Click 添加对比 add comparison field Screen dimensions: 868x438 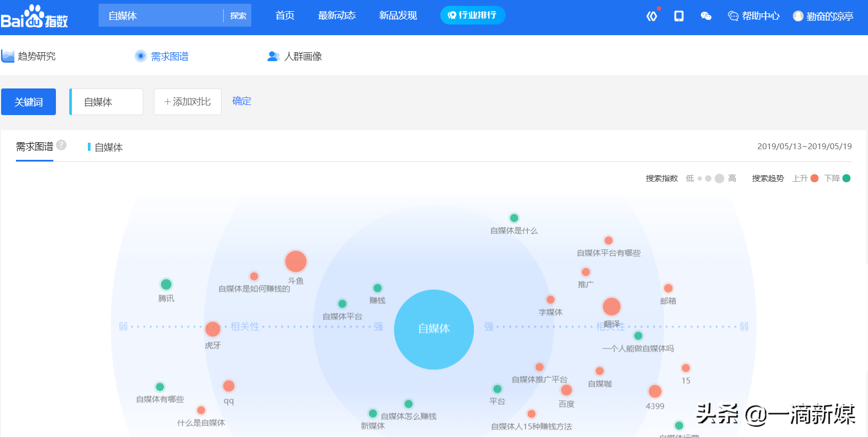[x=187, y=102]
